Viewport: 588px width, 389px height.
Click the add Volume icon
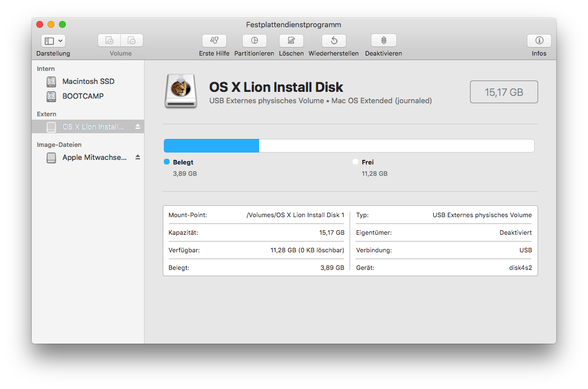[x=109, y=40]
